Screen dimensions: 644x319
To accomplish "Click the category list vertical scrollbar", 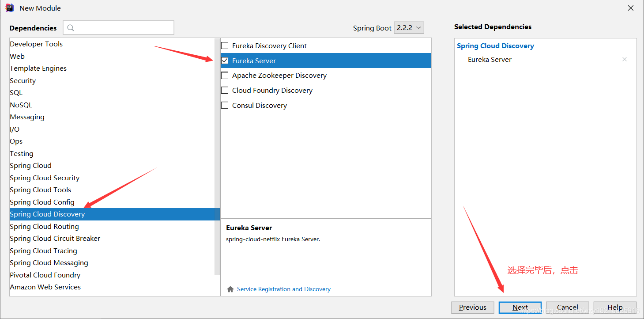I will (217, 157).
